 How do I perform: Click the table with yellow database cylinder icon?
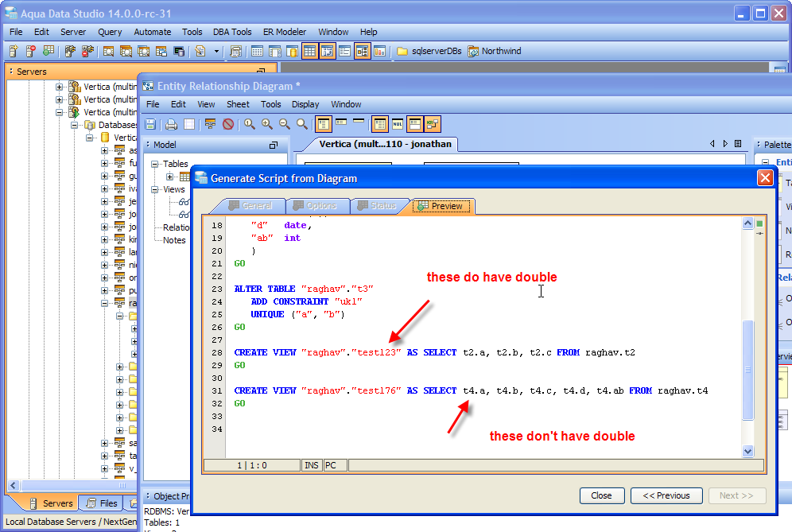292,51
